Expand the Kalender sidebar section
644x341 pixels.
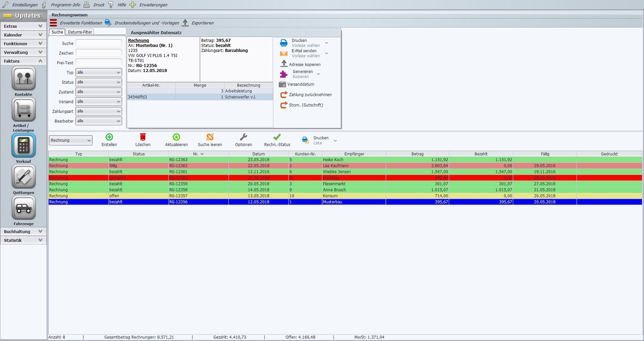23,35
